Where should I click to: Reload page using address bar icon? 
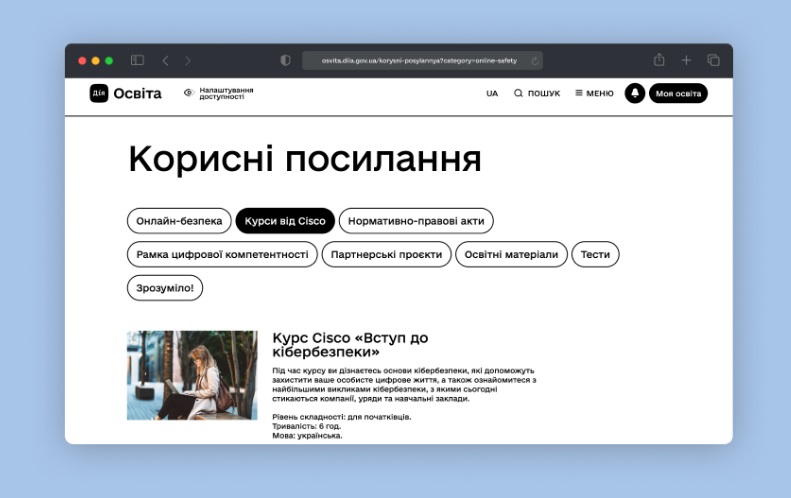pyautogui.click(x=535, y=60)
